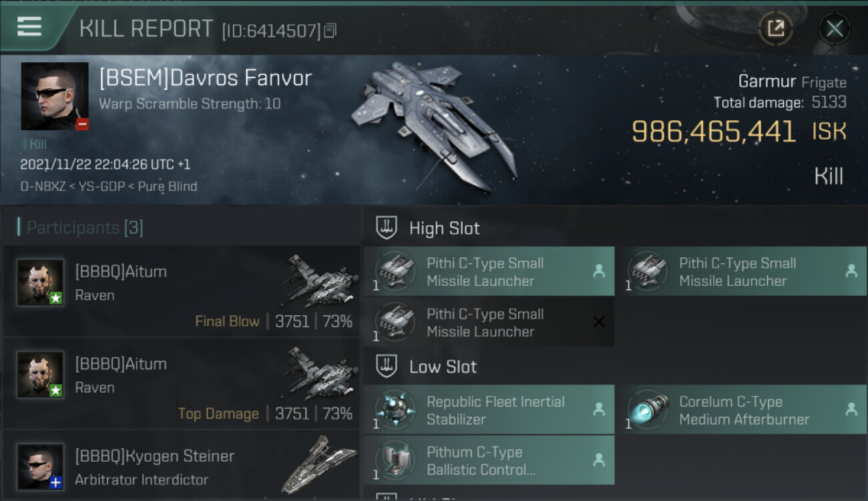This screenshot has width=868, height=501.
Task: Copy the kill report ID icon
Action: 331,31
